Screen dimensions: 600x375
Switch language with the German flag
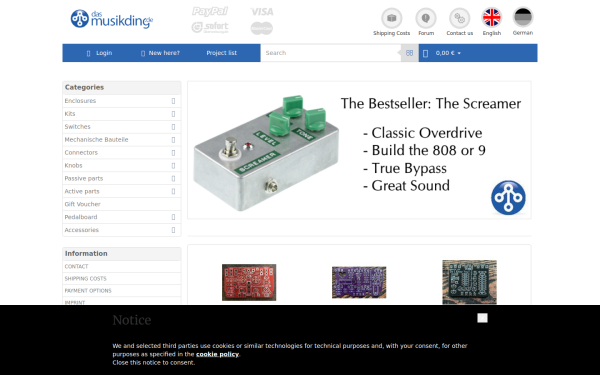523,17
